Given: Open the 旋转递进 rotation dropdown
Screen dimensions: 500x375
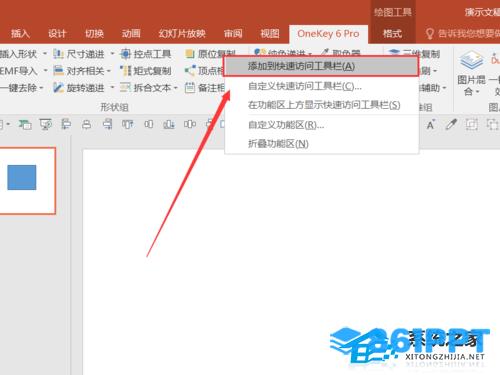Looking at the screenshot, I should point(112,88).
